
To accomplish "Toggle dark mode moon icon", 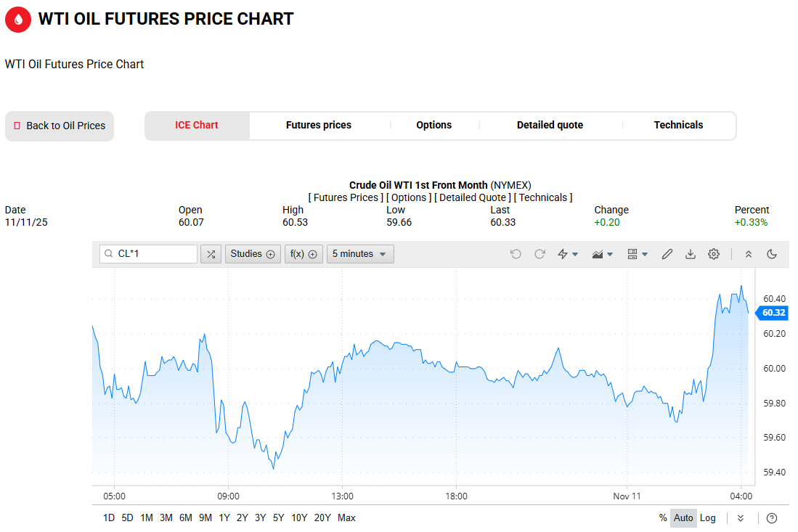I will (x=772, y=254).
